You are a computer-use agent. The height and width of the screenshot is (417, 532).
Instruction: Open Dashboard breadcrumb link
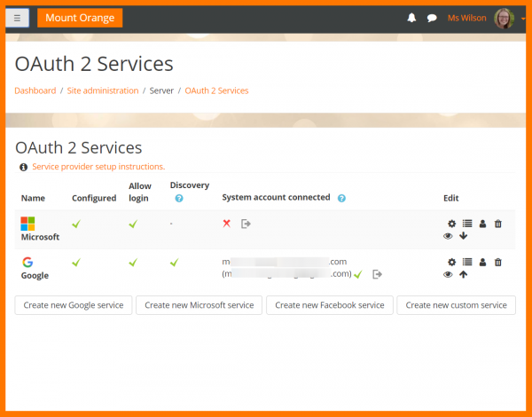(x=35, y=90)
